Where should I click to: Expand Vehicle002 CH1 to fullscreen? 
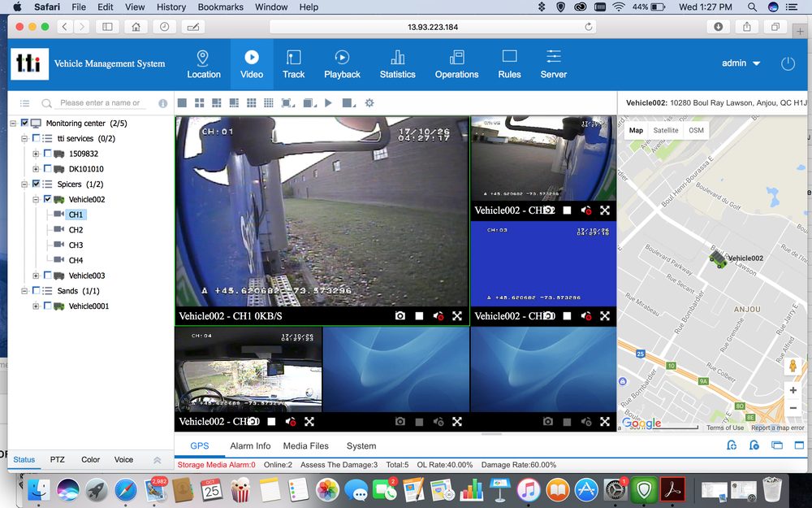(x=457, y=316)
